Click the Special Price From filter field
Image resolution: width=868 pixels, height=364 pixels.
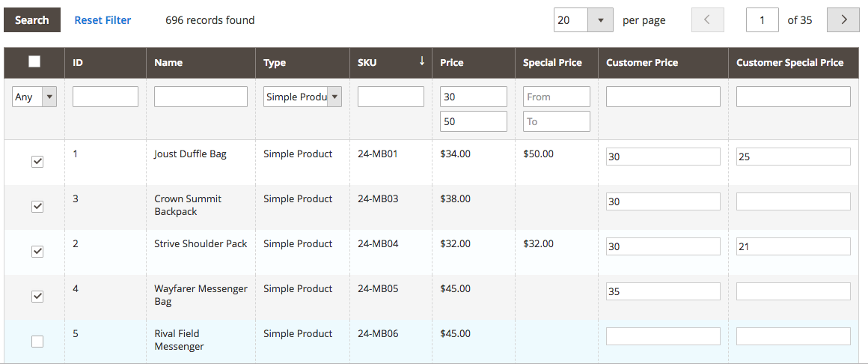pos(556,97)
